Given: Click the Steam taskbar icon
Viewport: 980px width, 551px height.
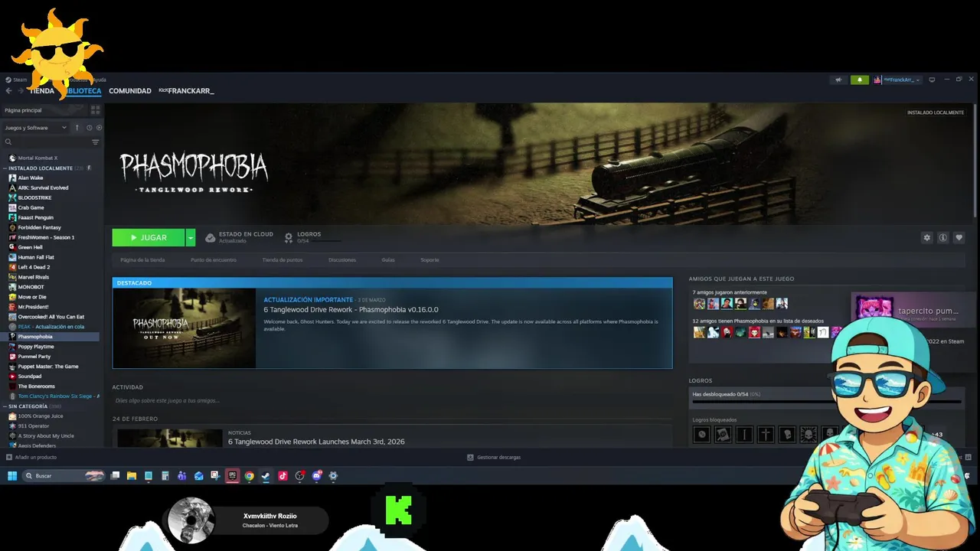Looking at the screenshot, I should click(x=266, y=475).
